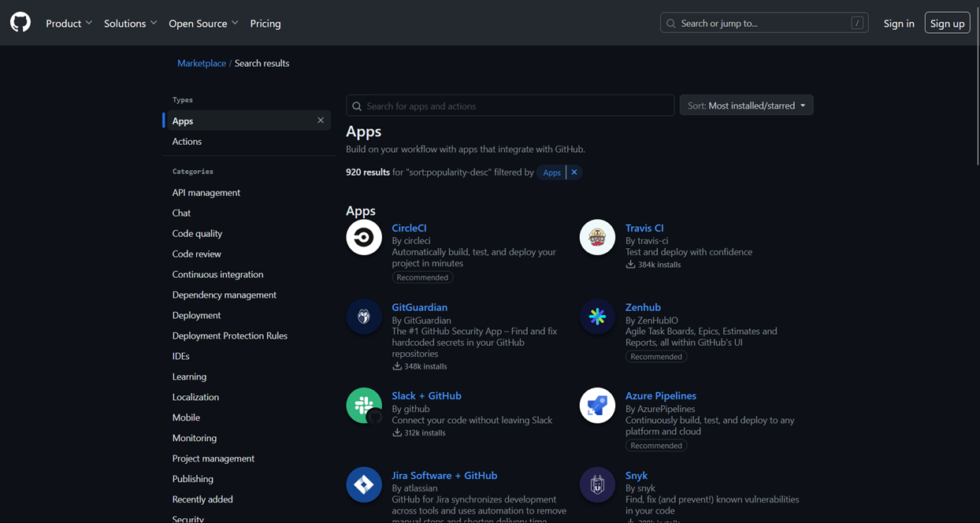Image resolution: width=980 pixels, height=523 pixels.
Task: Click the Pricing menu item
Action: [x=265, y=23]
